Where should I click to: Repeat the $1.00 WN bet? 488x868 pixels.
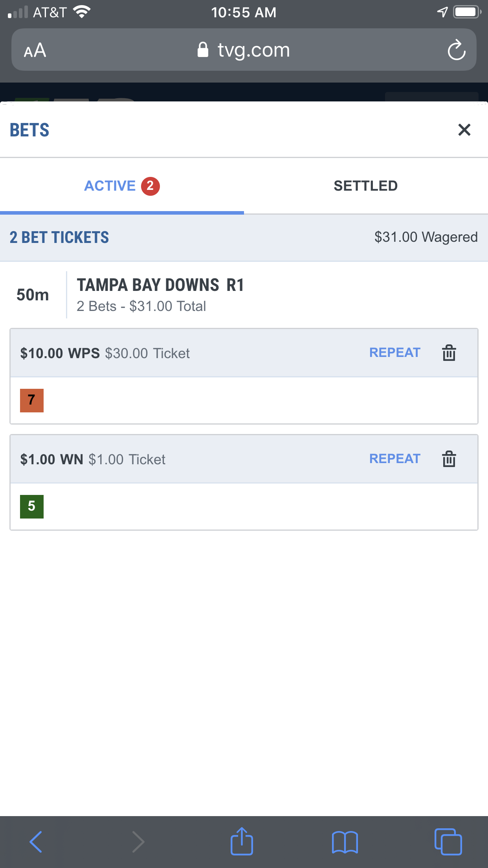coord(395,459)
